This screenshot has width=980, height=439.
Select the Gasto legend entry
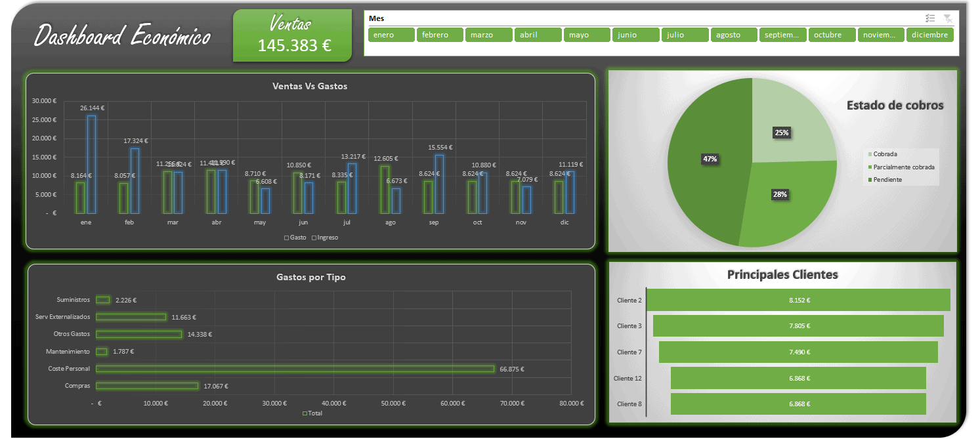tap(295, 238)
